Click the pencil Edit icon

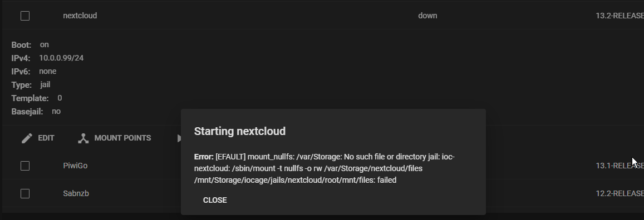[27, 138]
